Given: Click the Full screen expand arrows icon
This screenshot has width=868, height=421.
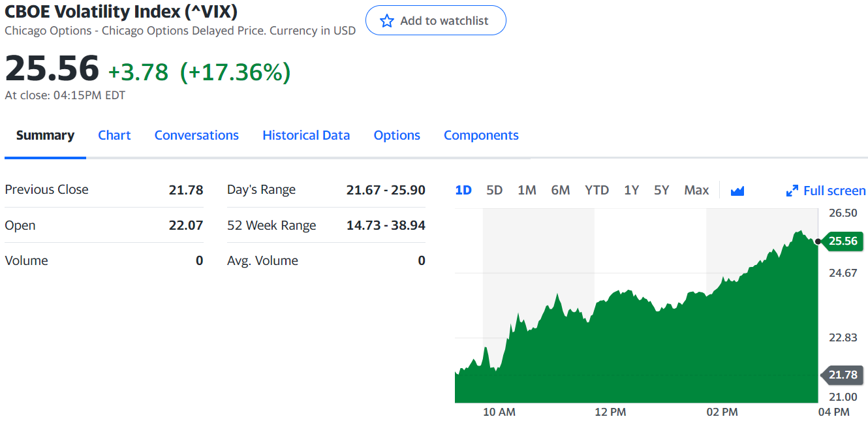Looking at the screenshot, I should [x=792, y=191].
